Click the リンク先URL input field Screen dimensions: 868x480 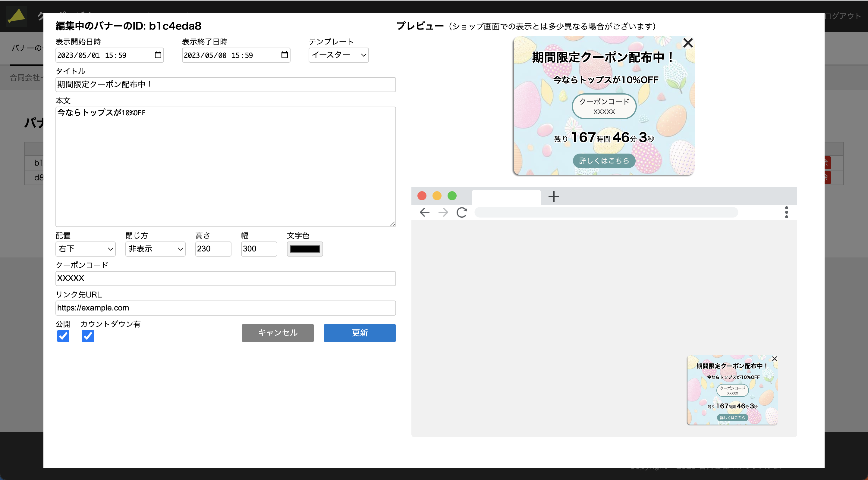225,308
